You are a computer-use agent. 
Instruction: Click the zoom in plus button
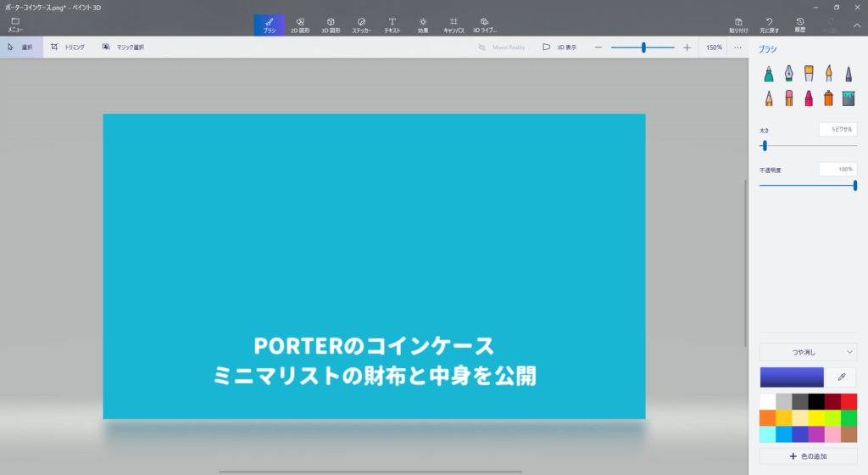click(x=687, y=47)
